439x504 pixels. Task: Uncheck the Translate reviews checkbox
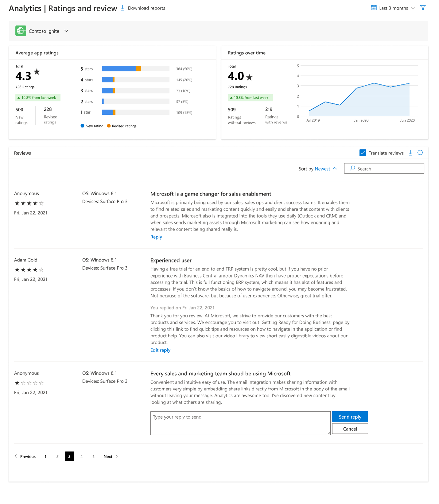point(363,153)
